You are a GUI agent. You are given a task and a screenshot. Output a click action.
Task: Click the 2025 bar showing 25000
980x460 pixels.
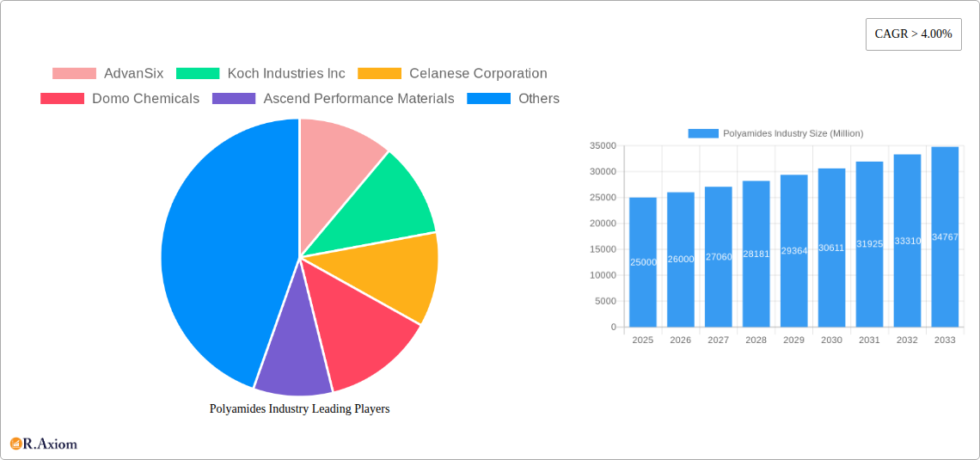[643, 262]
